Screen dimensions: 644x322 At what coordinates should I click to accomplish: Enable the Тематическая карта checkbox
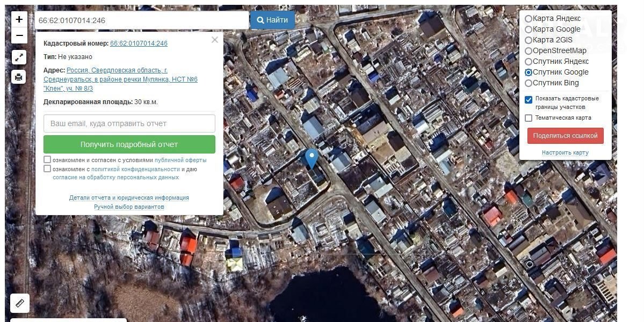click(529, 118)
